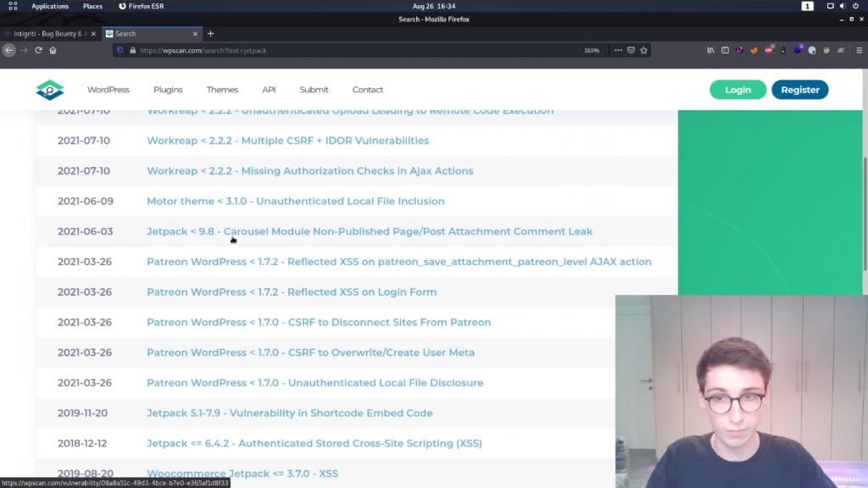Image resolution: width=868 pixels, height=488 pixels.
Task: Open Workreap Multiple CSRF + IDOR Vulnerabilities link
Action: click(287, 141)
